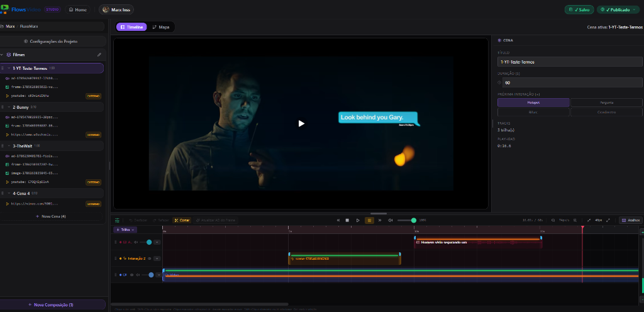Click the audio description icon under 2-Bunny
644x312 pixels.
pos(8,117)
